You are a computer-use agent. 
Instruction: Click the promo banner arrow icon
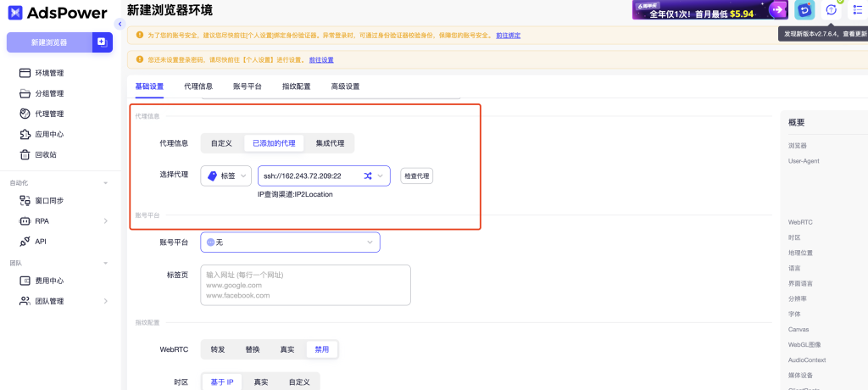pos(779,10)
